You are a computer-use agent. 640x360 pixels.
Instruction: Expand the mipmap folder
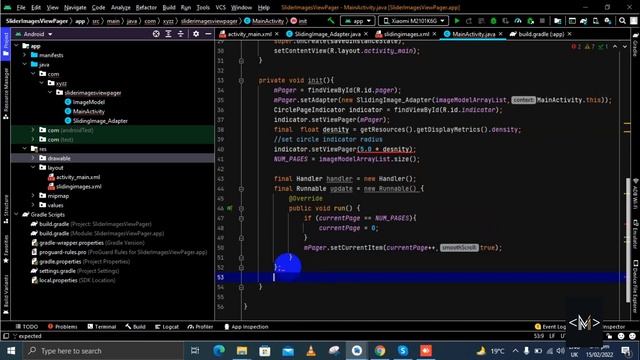click(x=33, y=196)
